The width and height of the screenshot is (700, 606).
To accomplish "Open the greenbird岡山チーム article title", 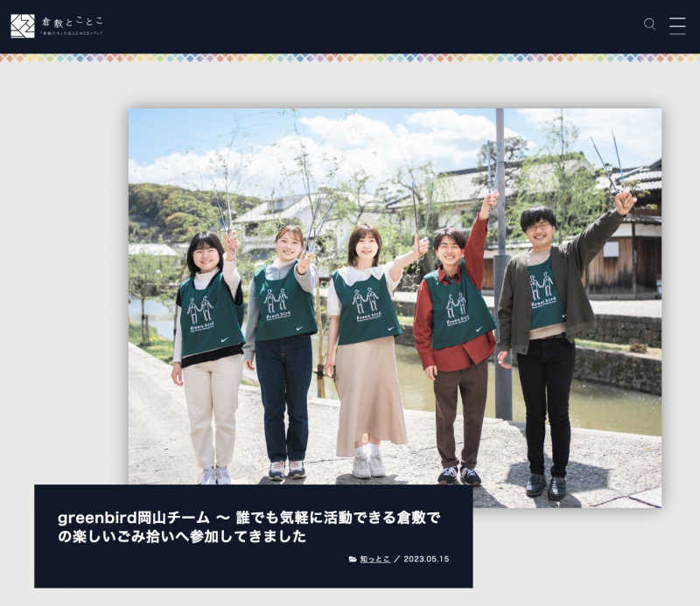I will coord(248,526).
